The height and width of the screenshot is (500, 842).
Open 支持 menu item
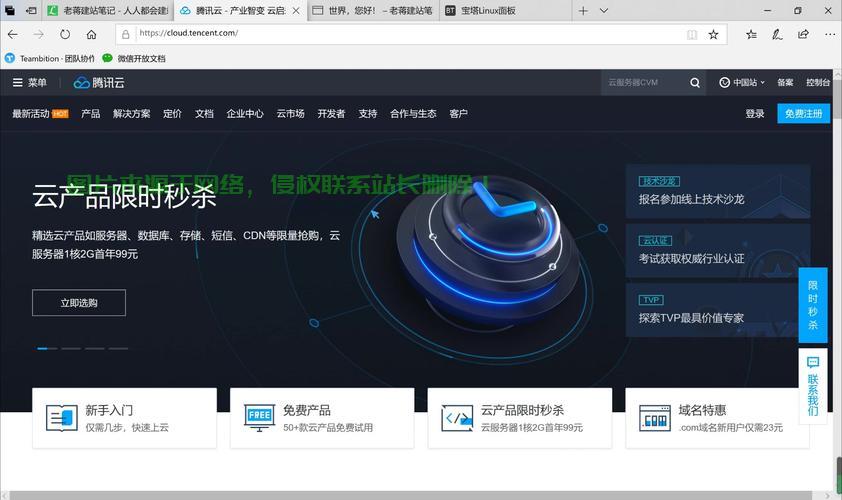click(x=368, y=113)
